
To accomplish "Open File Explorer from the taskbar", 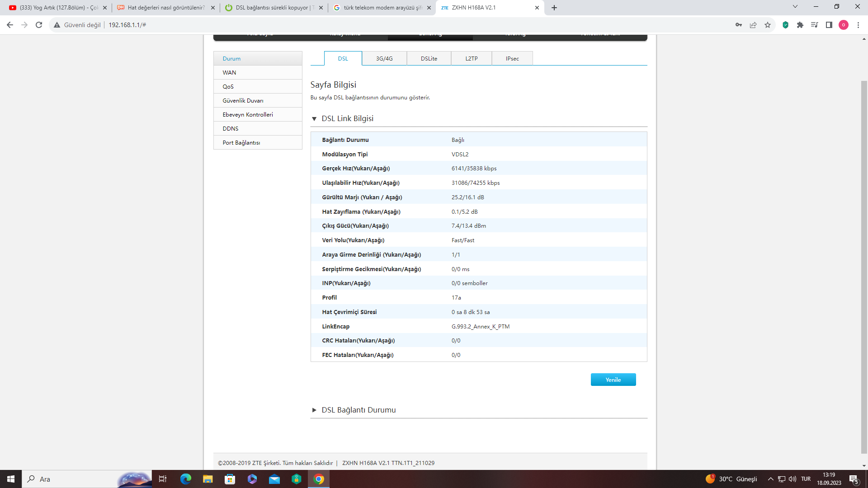I will pyautogui.click(x=208, y=479).
